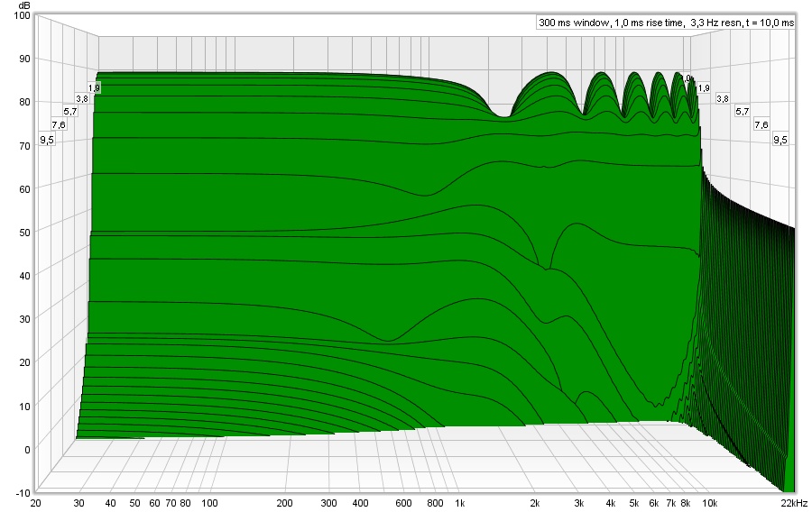Click the '2k' frequency axis label
812x512 pixels.
(x=535, y=503)
